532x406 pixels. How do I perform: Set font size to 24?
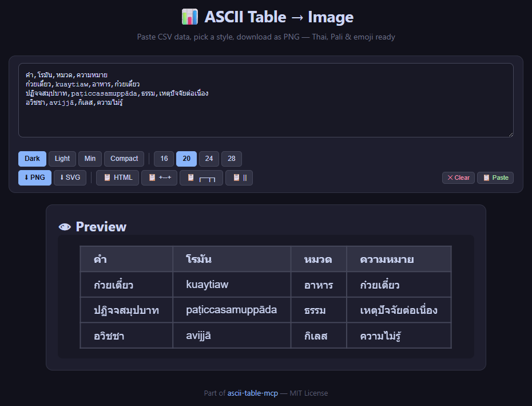(209, 159)
